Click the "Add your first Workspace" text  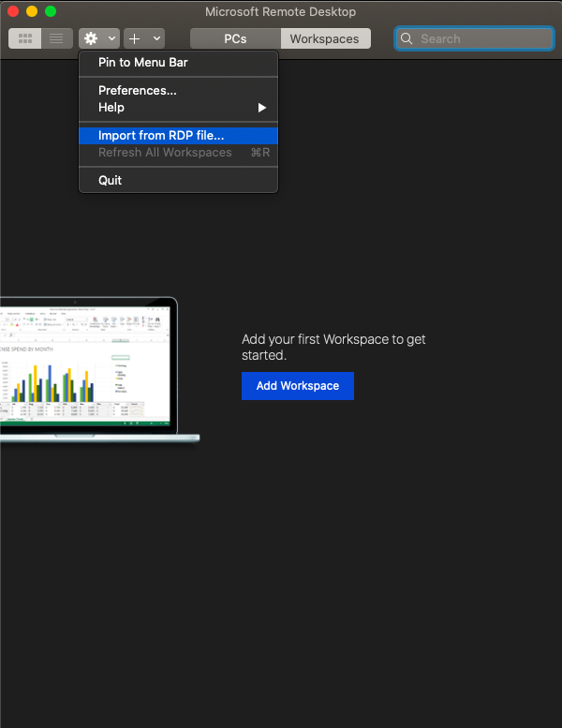(x=333, y=347)
